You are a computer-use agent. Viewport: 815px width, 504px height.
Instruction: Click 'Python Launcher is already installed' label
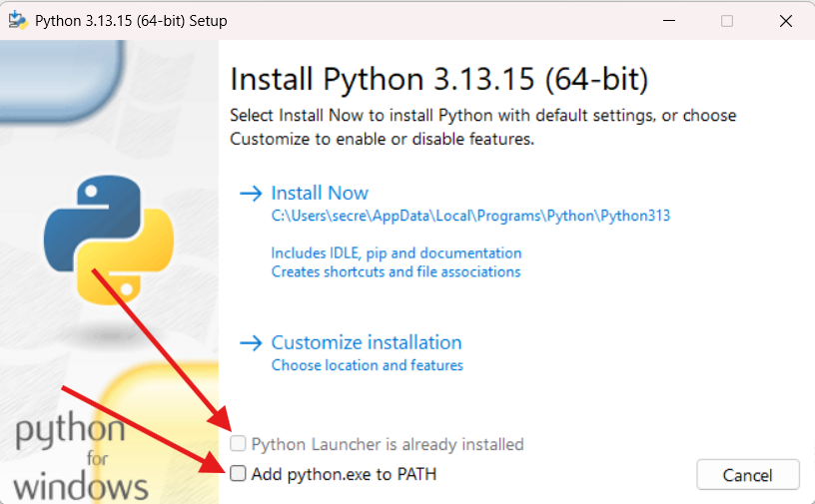point(388,445)
